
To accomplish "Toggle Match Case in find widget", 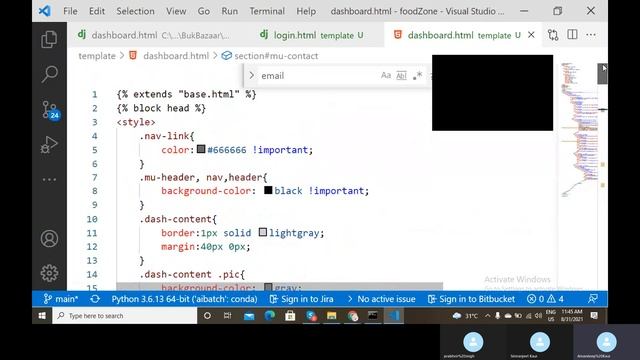I will [386, 76].
